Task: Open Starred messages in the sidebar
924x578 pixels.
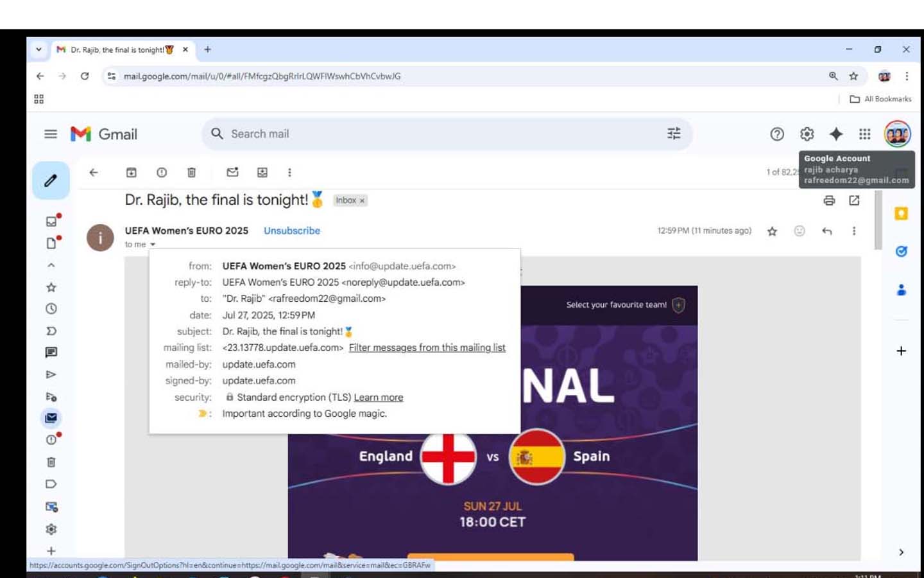Action: click(51, 287)
